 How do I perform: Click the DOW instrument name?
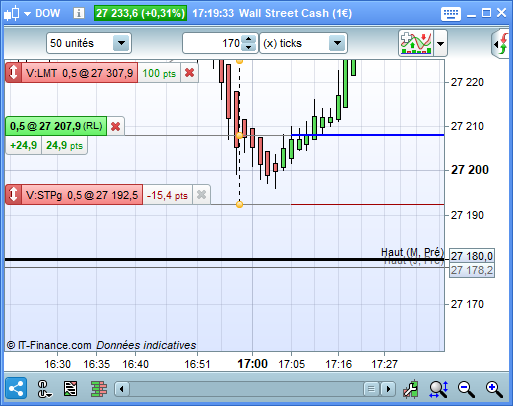48,13
